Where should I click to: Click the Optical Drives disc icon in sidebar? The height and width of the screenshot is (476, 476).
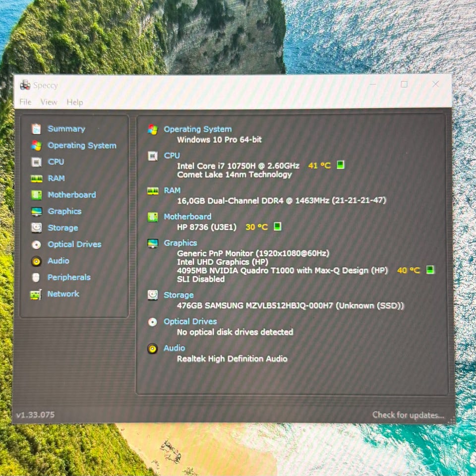pos(36,244)
